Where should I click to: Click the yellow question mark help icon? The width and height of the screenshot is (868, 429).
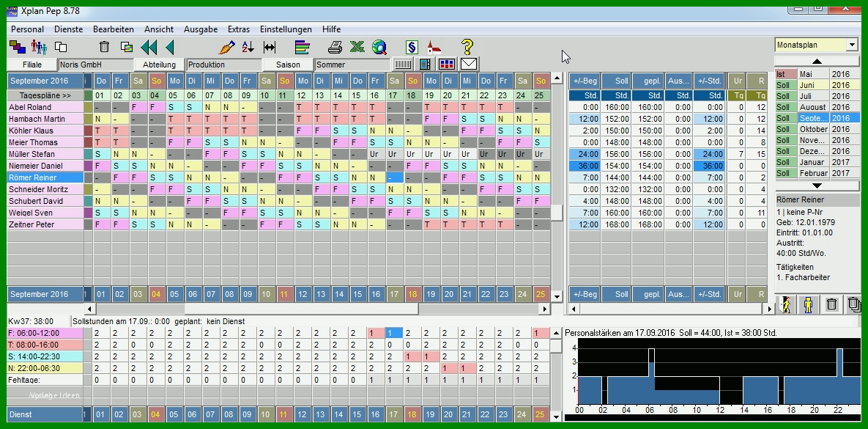coord(467,47)
